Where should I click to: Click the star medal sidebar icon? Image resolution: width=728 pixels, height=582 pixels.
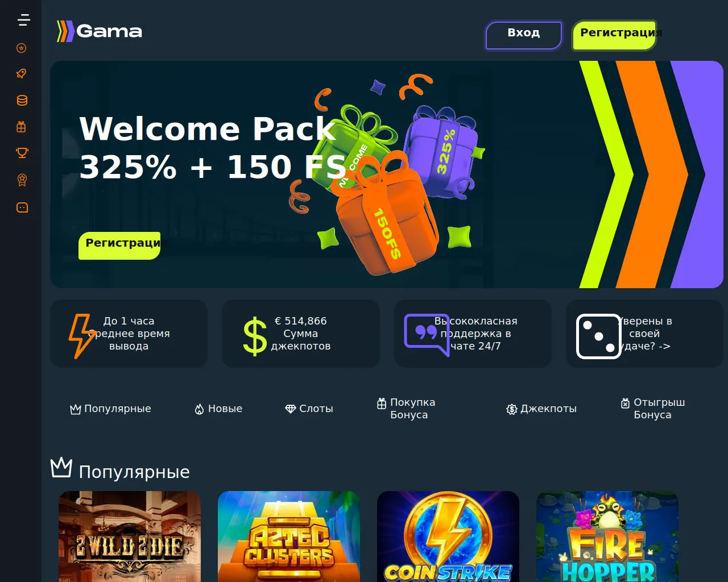click(22, 180)
